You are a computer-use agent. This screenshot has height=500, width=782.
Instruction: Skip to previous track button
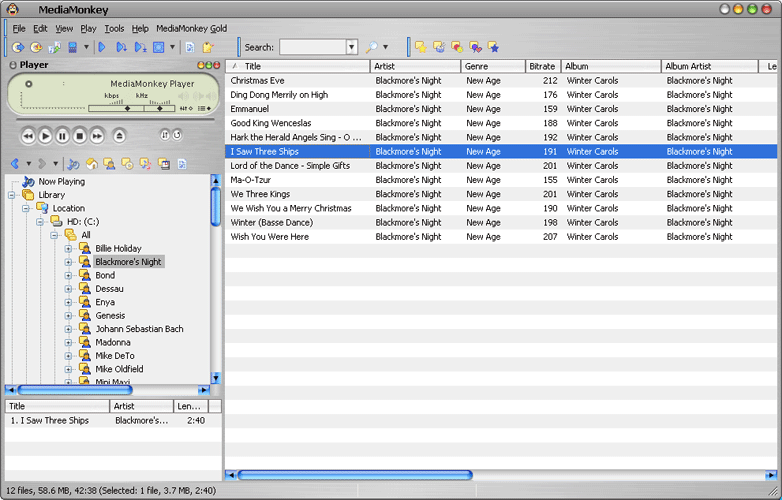tap(28, 136)
